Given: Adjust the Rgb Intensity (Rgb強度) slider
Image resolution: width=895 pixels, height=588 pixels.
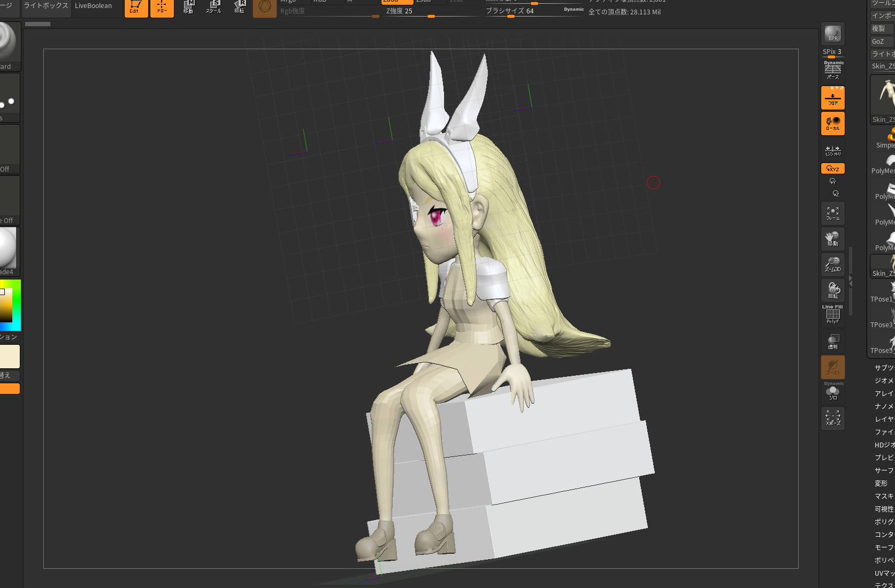Looking at the screenshot, I should click(329, 11).
